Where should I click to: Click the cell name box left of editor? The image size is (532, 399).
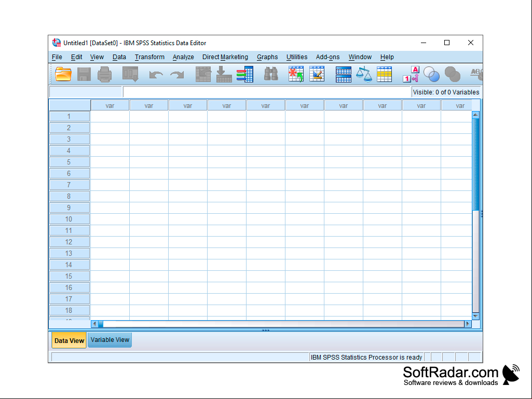(x=86, y=92)
